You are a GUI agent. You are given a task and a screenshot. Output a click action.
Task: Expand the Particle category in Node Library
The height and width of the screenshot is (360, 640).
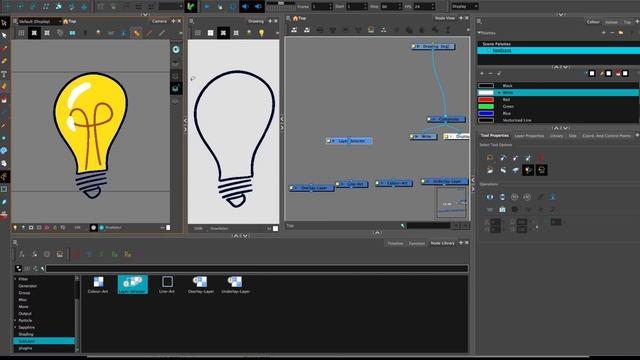point(16,320)
